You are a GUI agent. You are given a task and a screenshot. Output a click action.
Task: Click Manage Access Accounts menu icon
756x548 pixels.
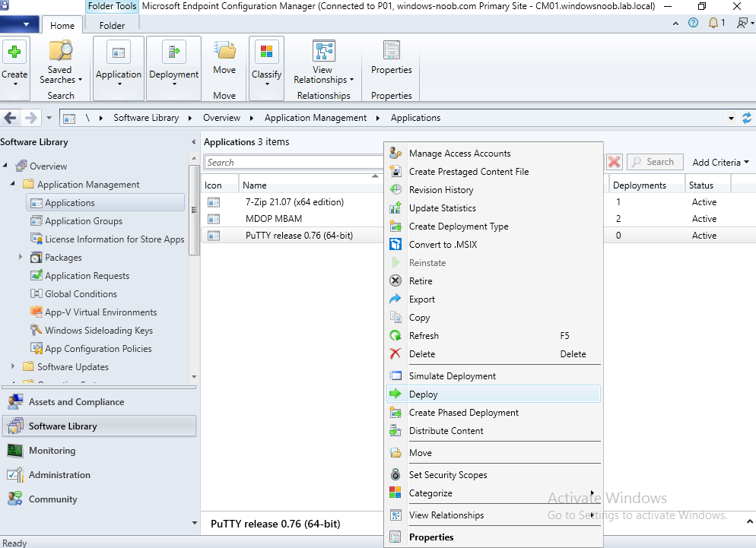pyautogui.click(x=395, y=154)
